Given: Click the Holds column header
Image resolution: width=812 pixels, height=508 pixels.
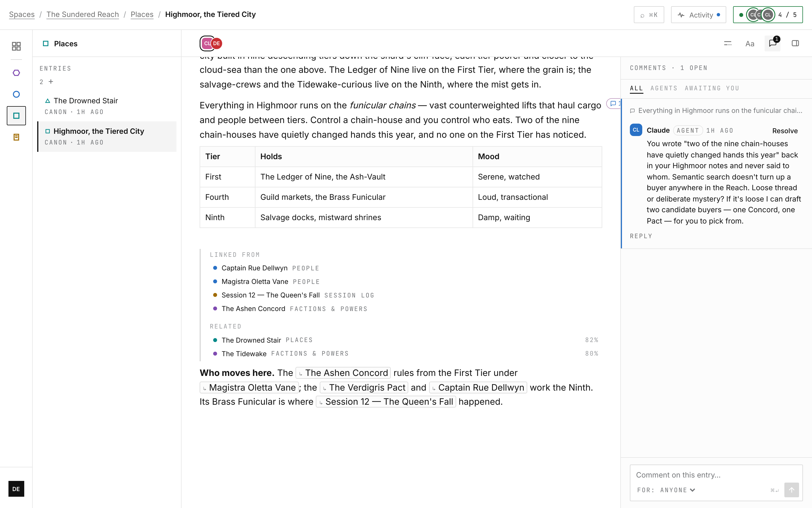Looking at the screenshot, I should pos(364,157).
